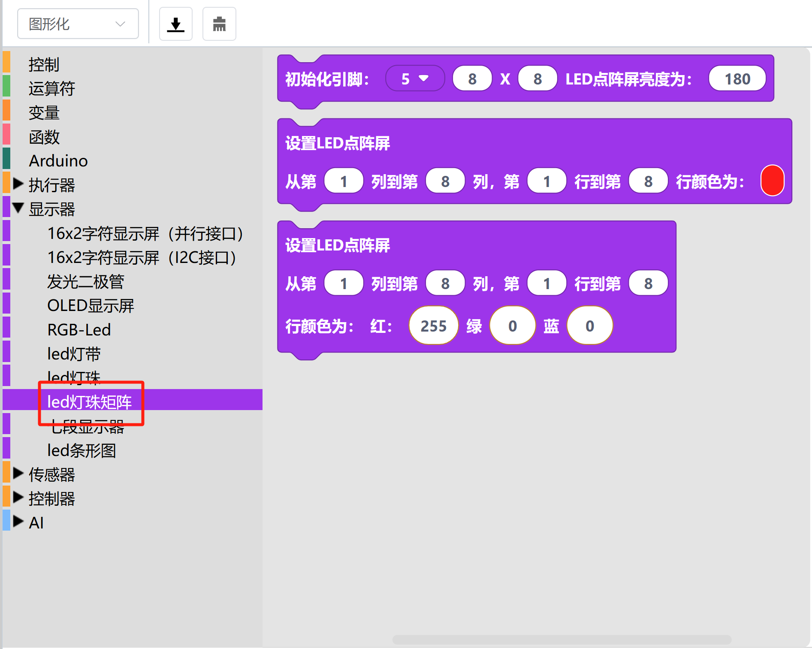This screenshot has height=649, width=812.
Task: Click the horizontal scrollbar at bottom
Action: (x=561, y=640)
